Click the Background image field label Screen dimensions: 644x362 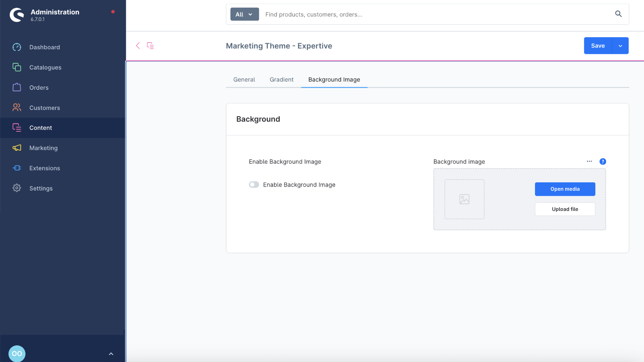pyautogui.click(x=459, y=162)
